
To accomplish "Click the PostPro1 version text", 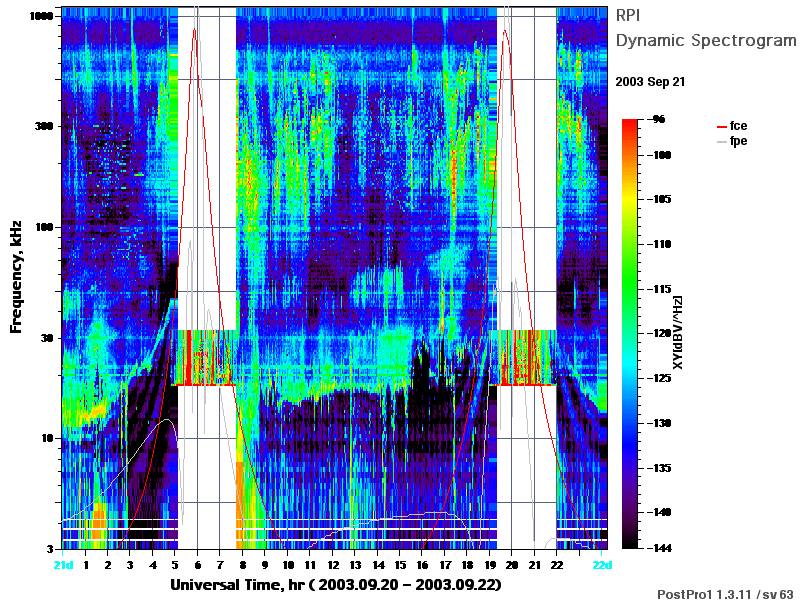I will coord(725,594).
